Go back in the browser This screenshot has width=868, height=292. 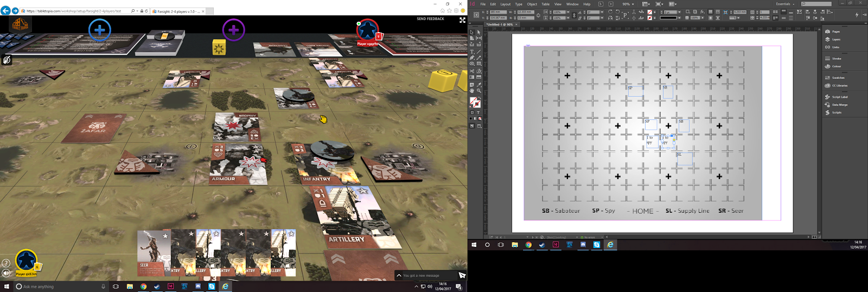coord(5,11)
